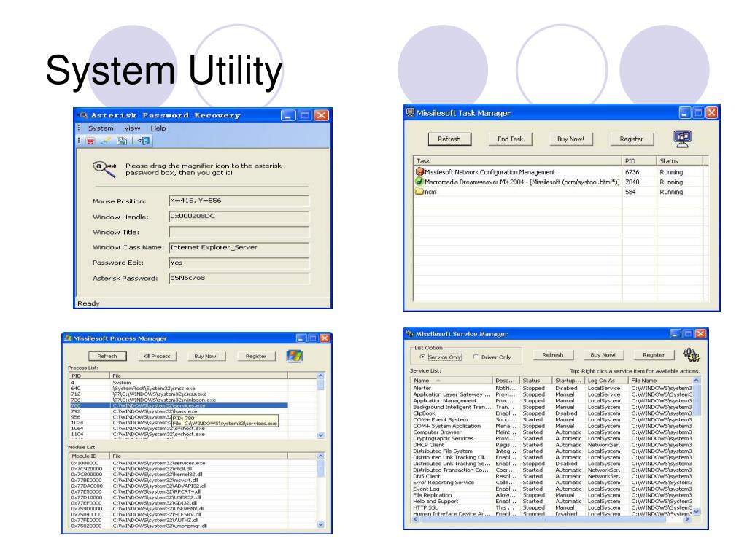This screenshot has height=560, width=747.
Task: Sort services by Name column header
Action: [x=452, y=381]
